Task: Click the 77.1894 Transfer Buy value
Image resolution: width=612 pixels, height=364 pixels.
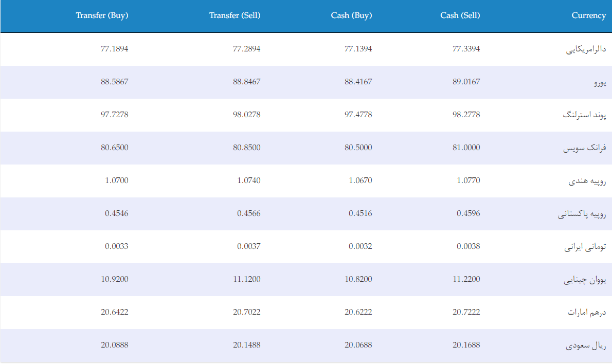Action: point(114,49)
